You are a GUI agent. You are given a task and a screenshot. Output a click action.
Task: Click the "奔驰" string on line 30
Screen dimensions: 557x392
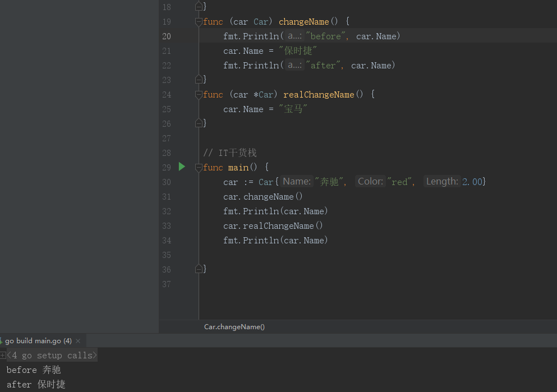[329, 182]
